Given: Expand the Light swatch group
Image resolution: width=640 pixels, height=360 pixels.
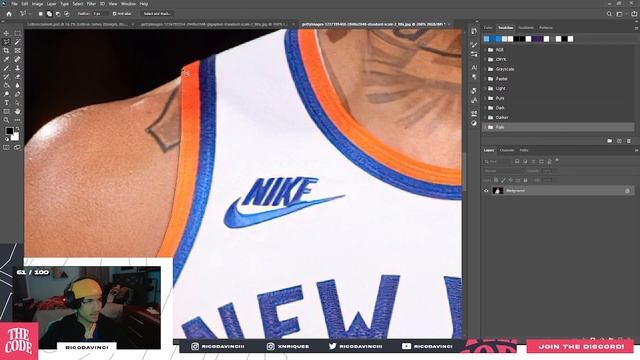Looking at the screenshot, I should pos(485,89).
